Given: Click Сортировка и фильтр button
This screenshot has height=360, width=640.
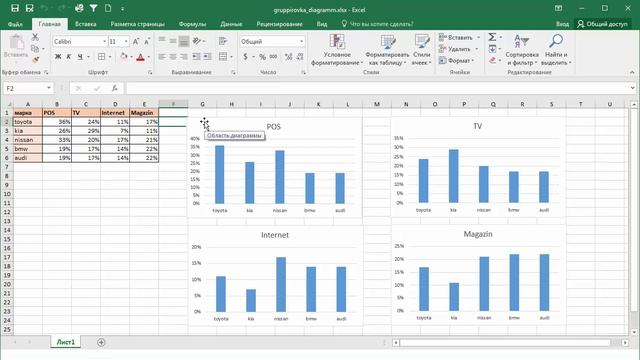Looking at the screenshot, I should pyautogui.click(x=522, y=50).
